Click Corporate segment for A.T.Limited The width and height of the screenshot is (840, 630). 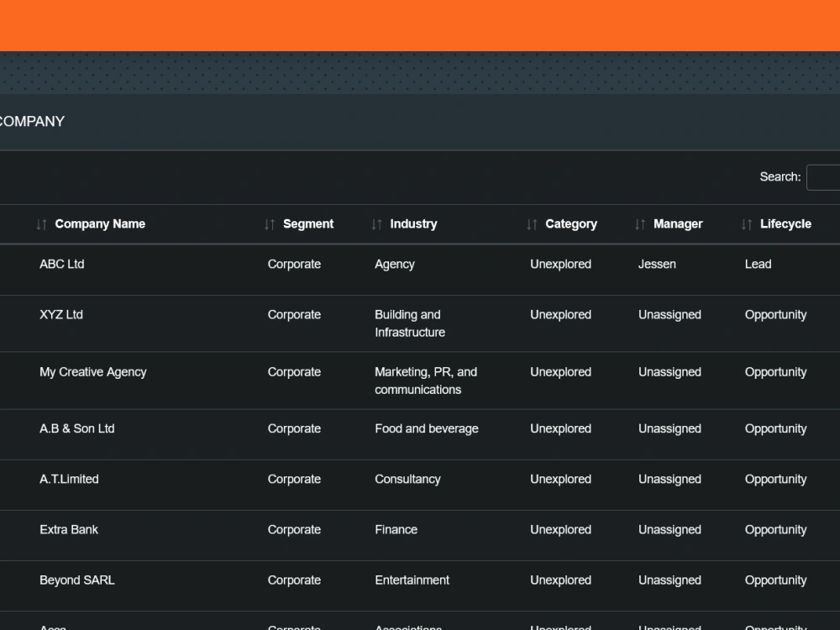[294, 479]
